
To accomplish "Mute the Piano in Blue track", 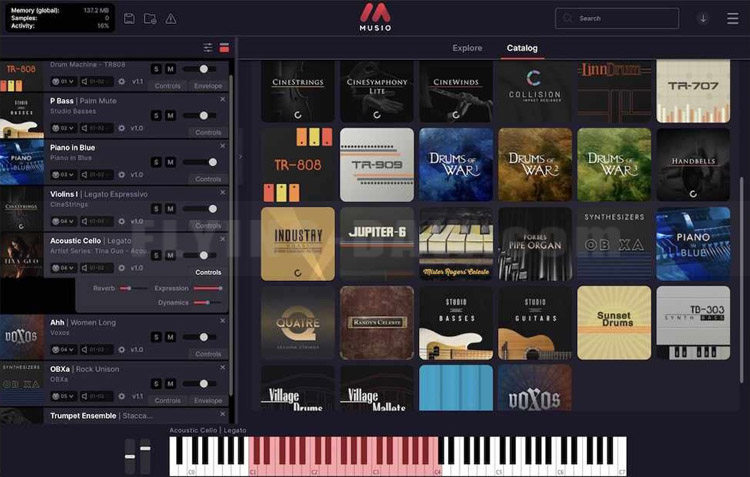I will 170,162.
